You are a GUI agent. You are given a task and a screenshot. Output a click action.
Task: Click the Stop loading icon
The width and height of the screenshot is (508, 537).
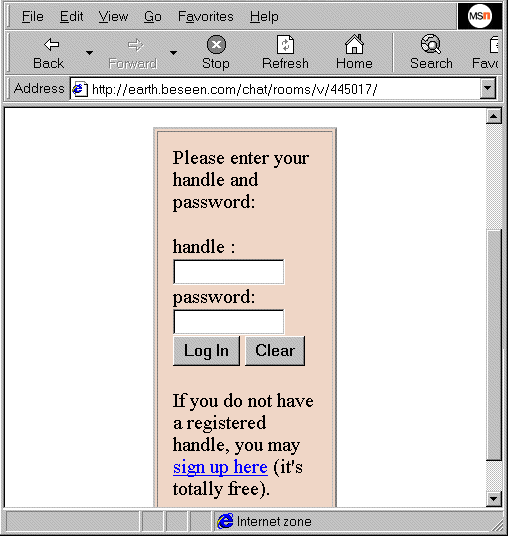pyautogui.click(x=216, y=45)
